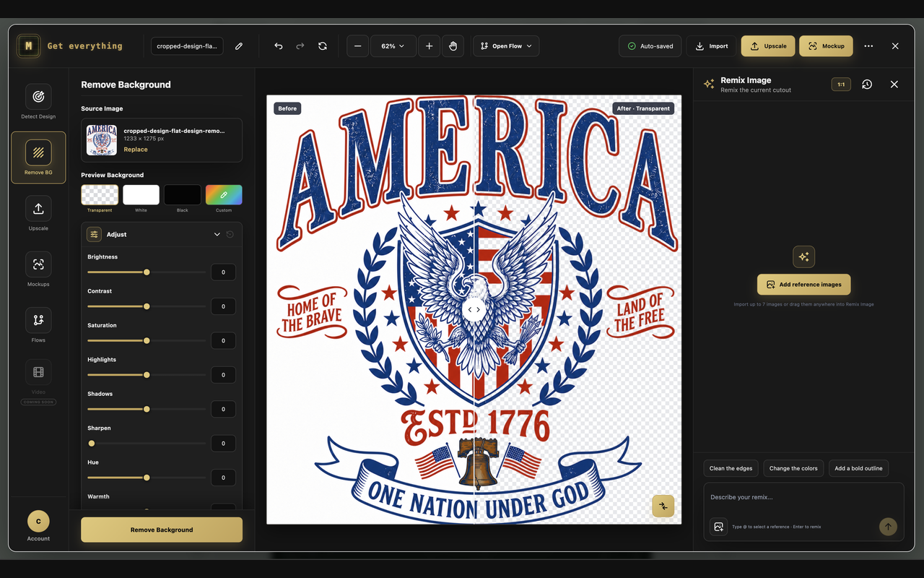This screenshot has width=924, height=578.
Task: Click the Mockup button in the top bar
Action: point(826,46)
